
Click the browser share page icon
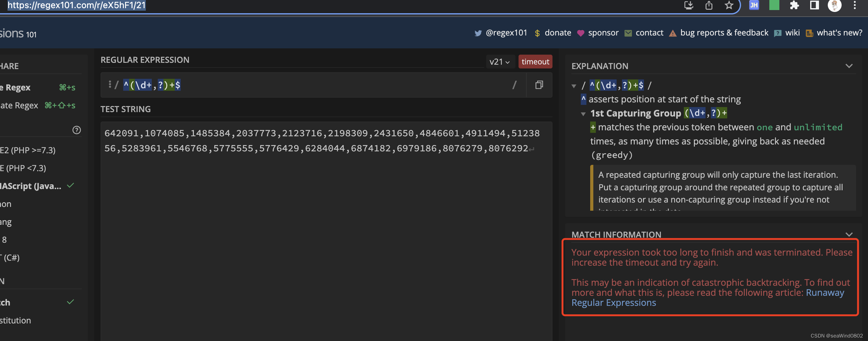709,5
